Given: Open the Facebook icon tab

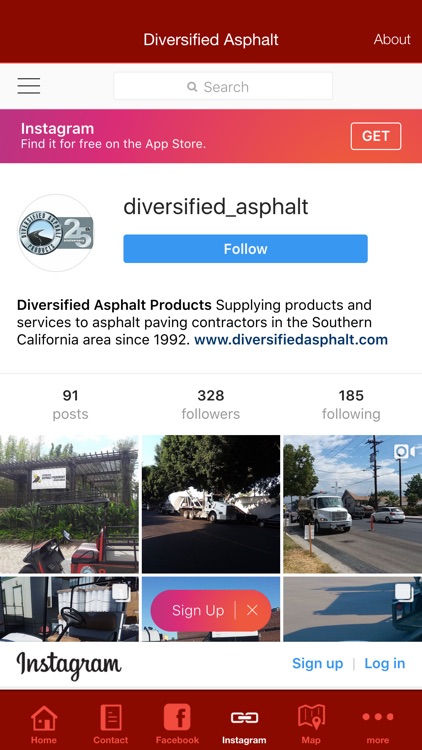Looking at the screenshot, I should pyautogui.click(x=177, y=717).
